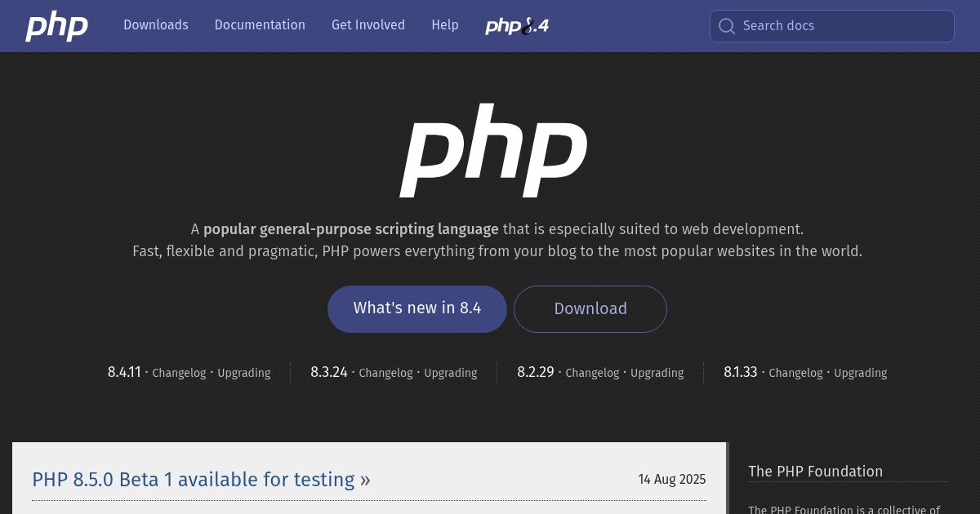The image size is (980, 514).
Task: Open the Documentation menu item
Action: (260, 25)
